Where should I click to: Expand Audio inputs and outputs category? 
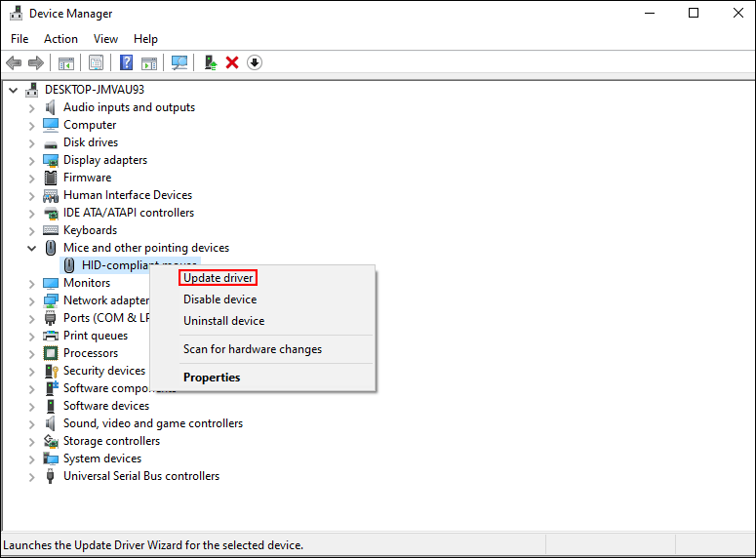coord(32,108)
